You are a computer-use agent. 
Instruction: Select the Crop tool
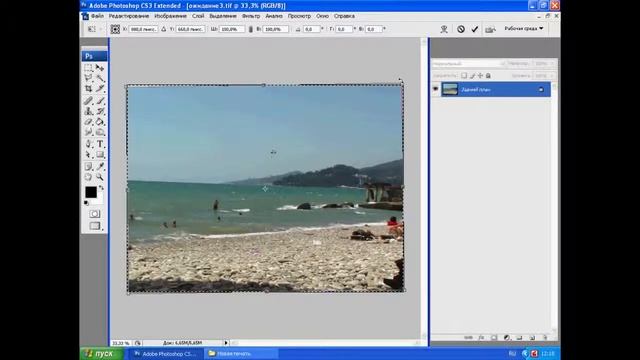(89, 88)
